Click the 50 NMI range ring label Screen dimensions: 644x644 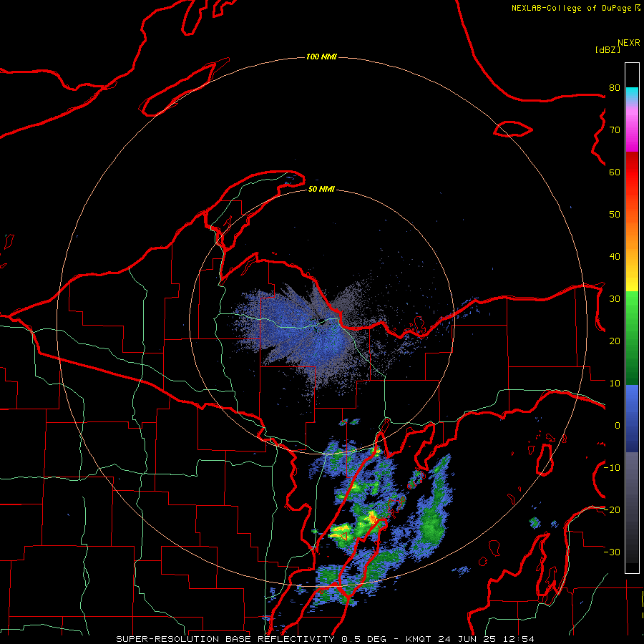click(x=321, y=189)
